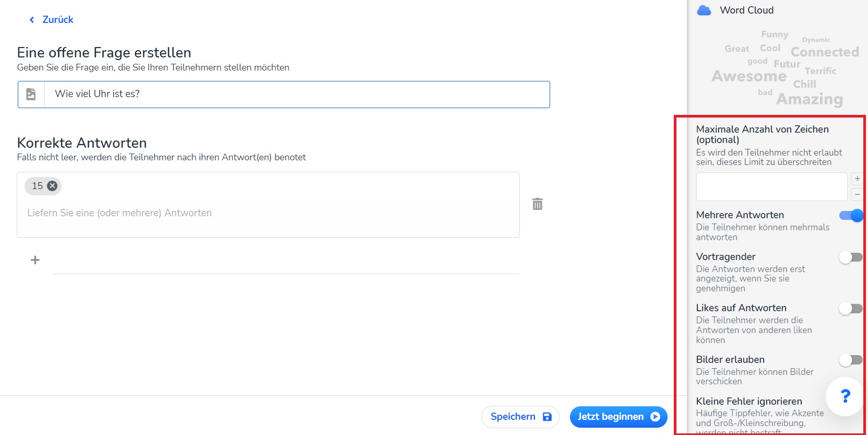Go back using the Zurück link
This screenshot has width=868, height=435.
(57, 20)
